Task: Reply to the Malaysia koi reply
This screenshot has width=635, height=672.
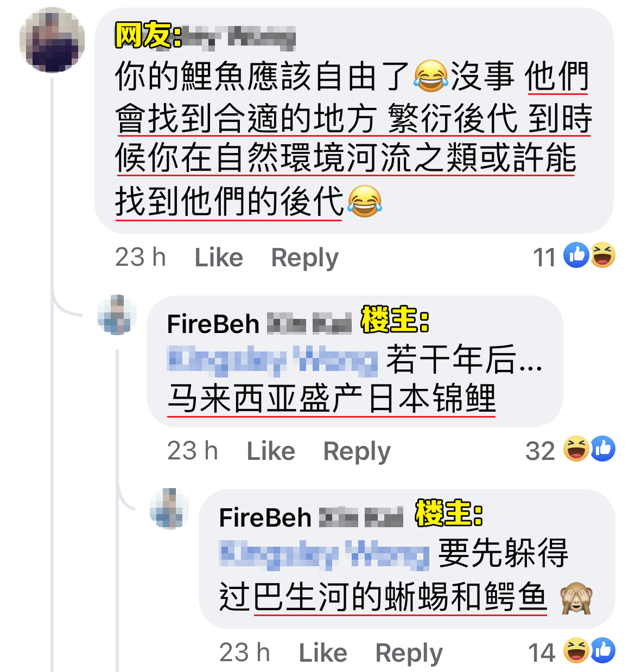Action: pos(357,452)
